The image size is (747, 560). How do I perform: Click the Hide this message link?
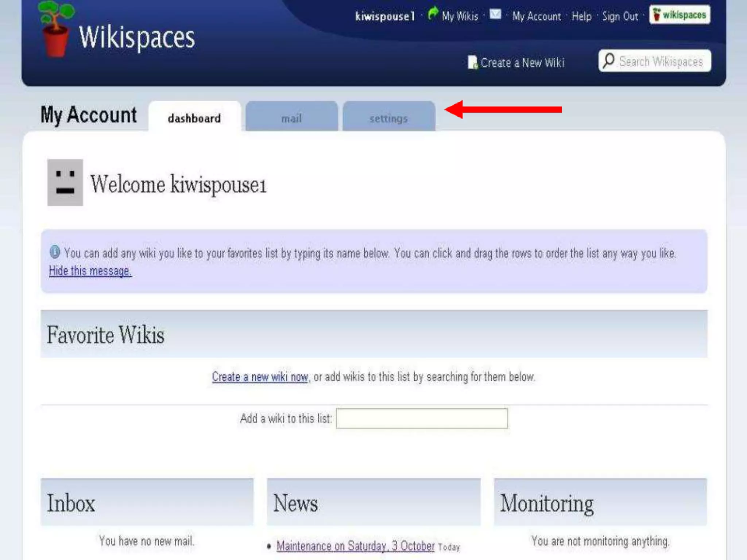coord(90,271)
